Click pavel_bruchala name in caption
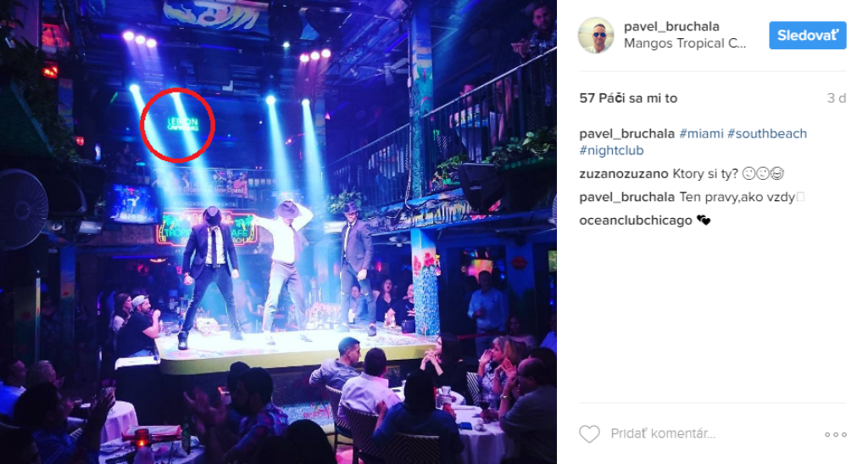Screen dimensions: 868x464 [626, 133]
